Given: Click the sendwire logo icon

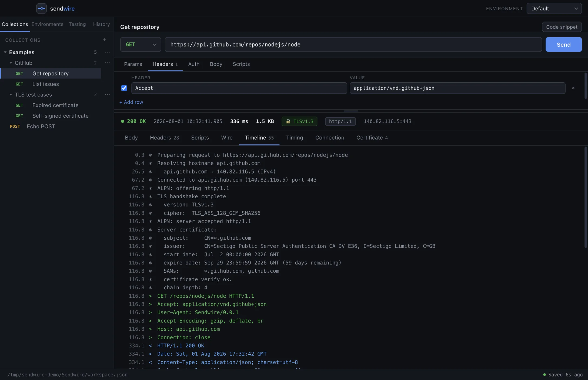Looking at the screenshot, I should tap(41, 8).
